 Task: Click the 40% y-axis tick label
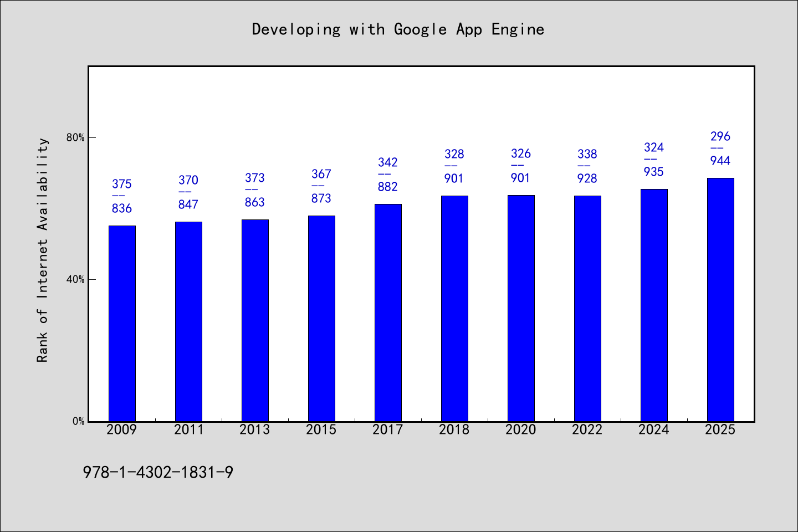[x=76, y=279]
